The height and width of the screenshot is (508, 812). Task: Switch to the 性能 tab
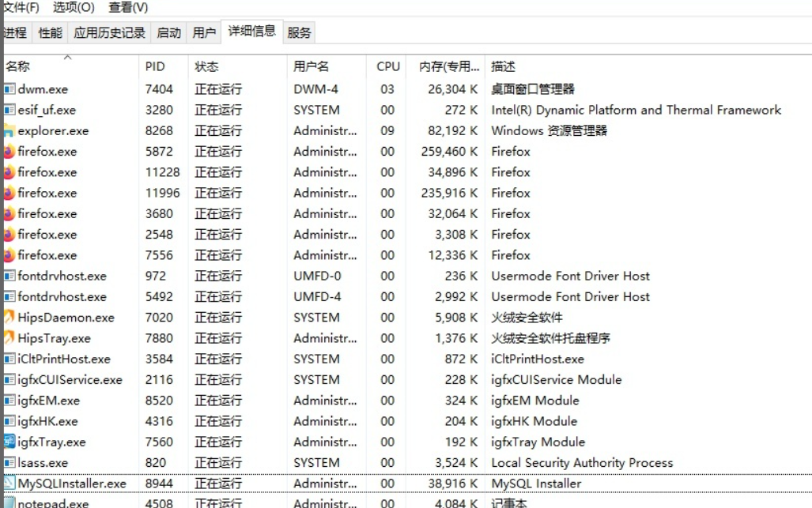[50, 32]
